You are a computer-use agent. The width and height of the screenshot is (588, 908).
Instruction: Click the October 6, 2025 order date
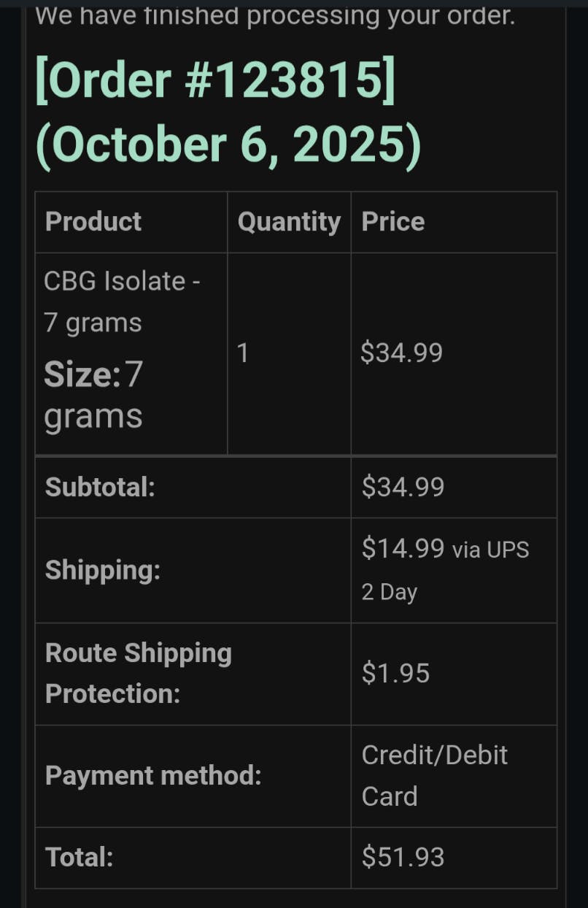point(228,143)
